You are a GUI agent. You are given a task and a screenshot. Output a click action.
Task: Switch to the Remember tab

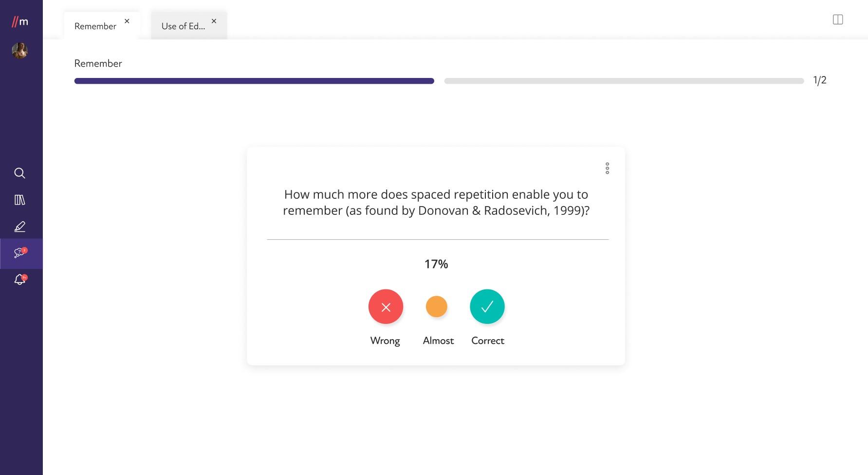coord(95,26)
